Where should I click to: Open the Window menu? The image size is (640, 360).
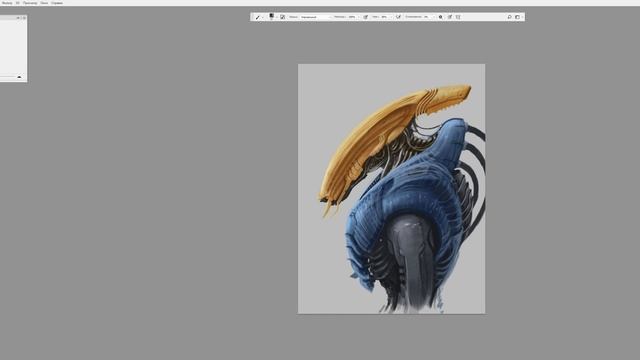click(44, 3)
